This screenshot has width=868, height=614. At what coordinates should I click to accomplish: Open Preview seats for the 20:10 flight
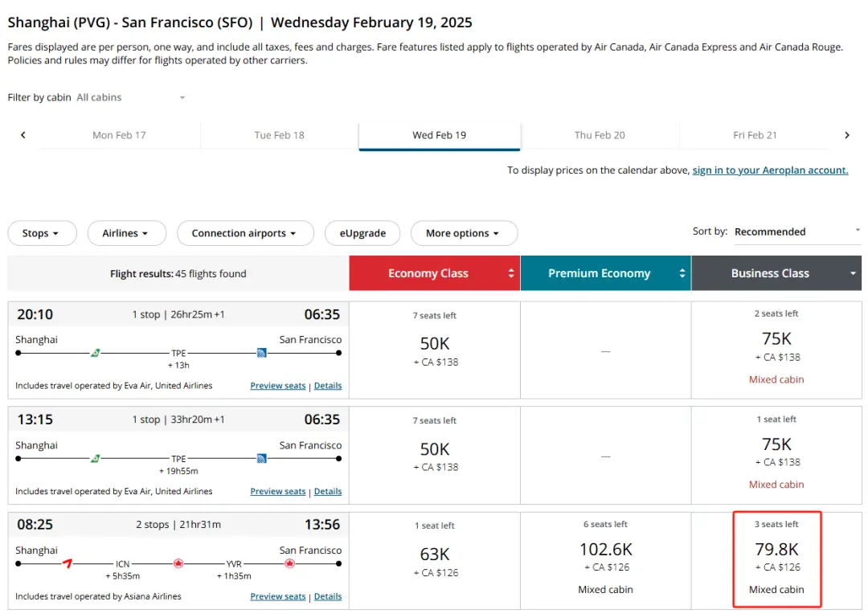tap(277, 386)
